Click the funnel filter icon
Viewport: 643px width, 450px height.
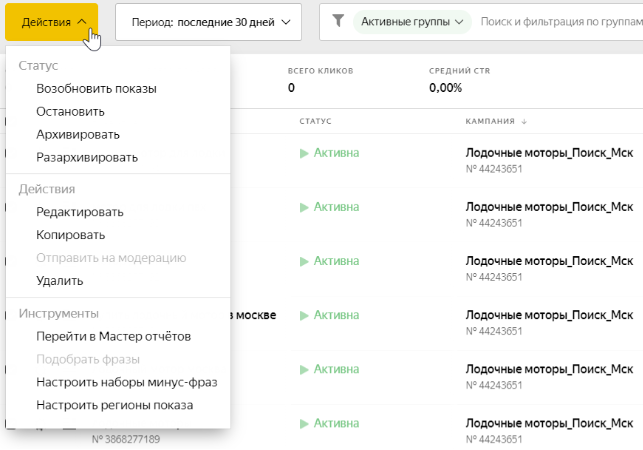(338, 20)
